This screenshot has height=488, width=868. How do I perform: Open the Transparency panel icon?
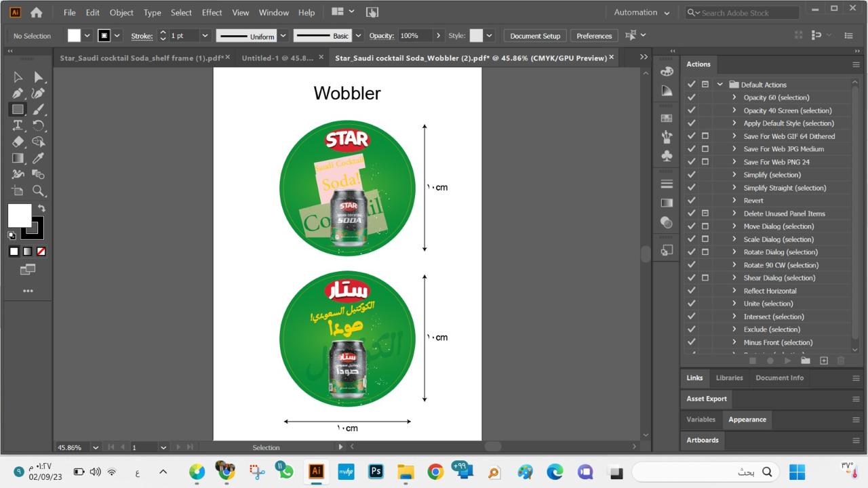[x=667, y=222]
